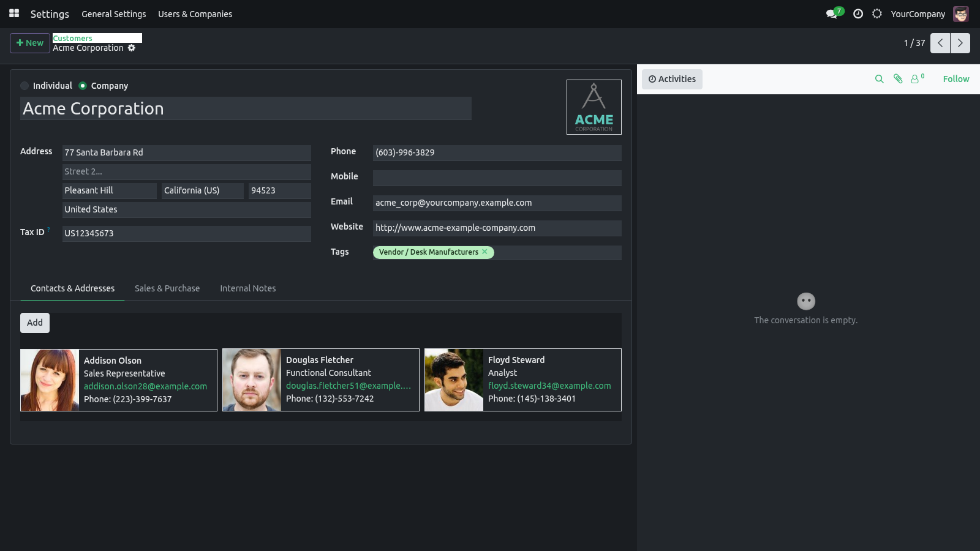Click the Mobile number field

497,178
